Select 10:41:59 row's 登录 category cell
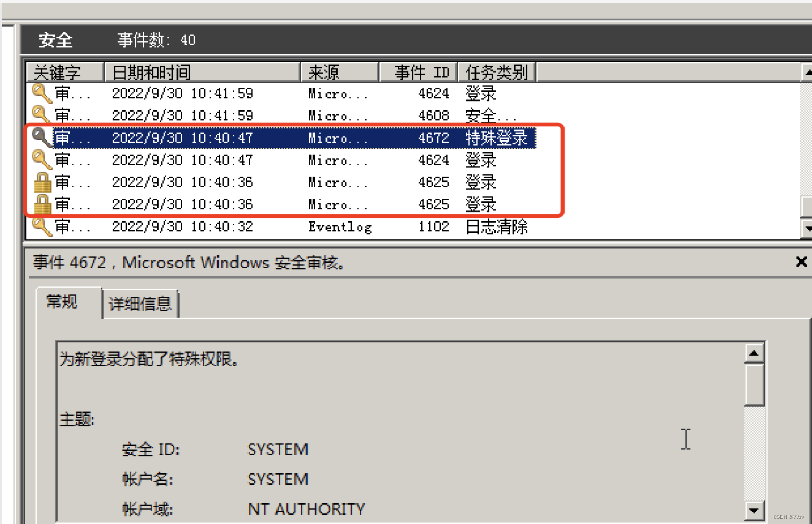 point(480,94)
